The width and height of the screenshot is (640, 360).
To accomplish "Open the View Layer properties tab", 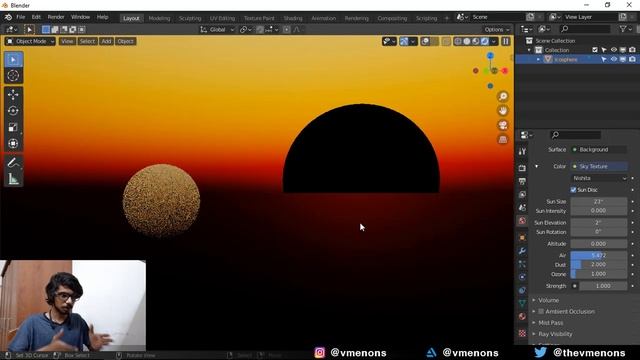I will point(522,195).
